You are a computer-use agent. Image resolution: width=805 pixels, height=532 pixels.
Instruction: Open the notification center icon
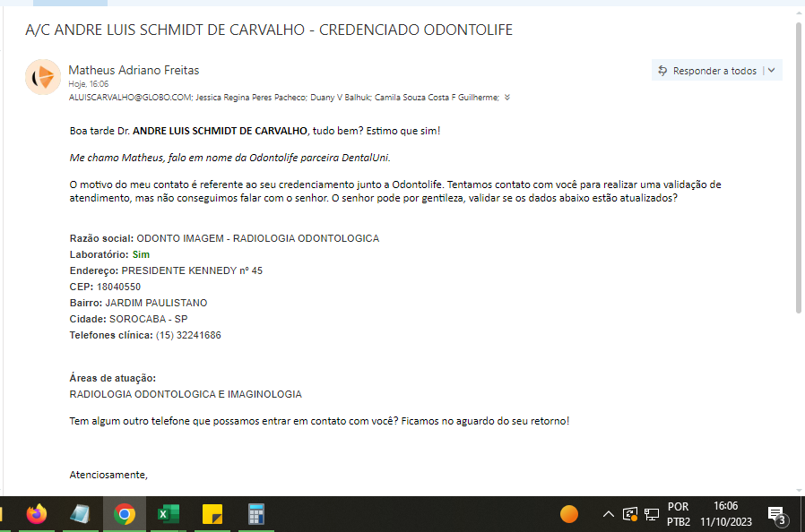pos(777,515)
